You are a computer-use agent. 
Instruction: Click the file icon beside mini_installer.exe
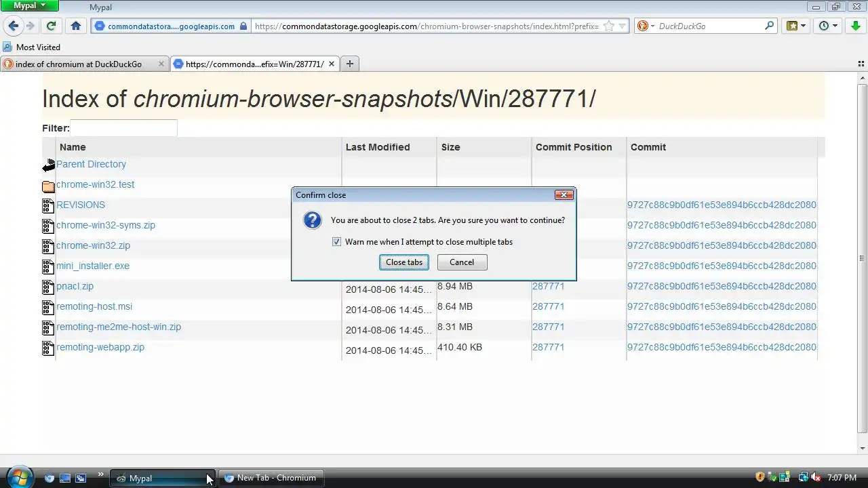(48, 266)
